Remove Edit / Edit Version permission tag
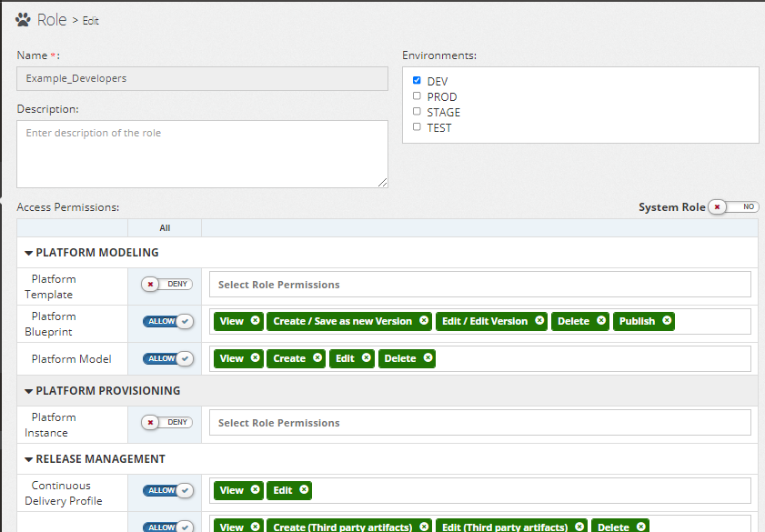Viewport: 765px width, 532px height. pyautogui.click(x=539, y=321)
